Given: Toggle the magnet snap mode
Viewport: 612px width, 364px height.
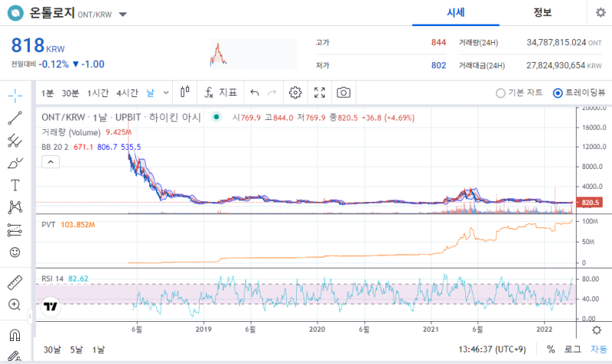Looking at the screenshot, I should (15, 335).
